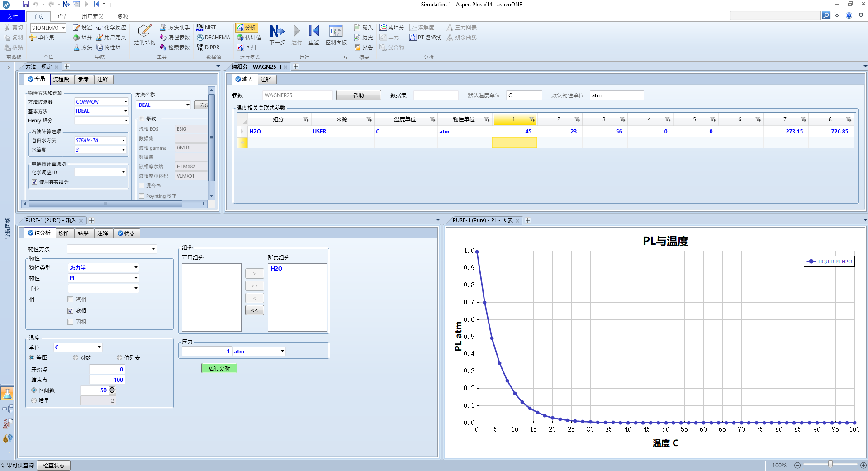868x471 pixels.
Task: Click 下一步 (Next) button in ribbon
Action: pyautogui.click(x=277, y=35)
